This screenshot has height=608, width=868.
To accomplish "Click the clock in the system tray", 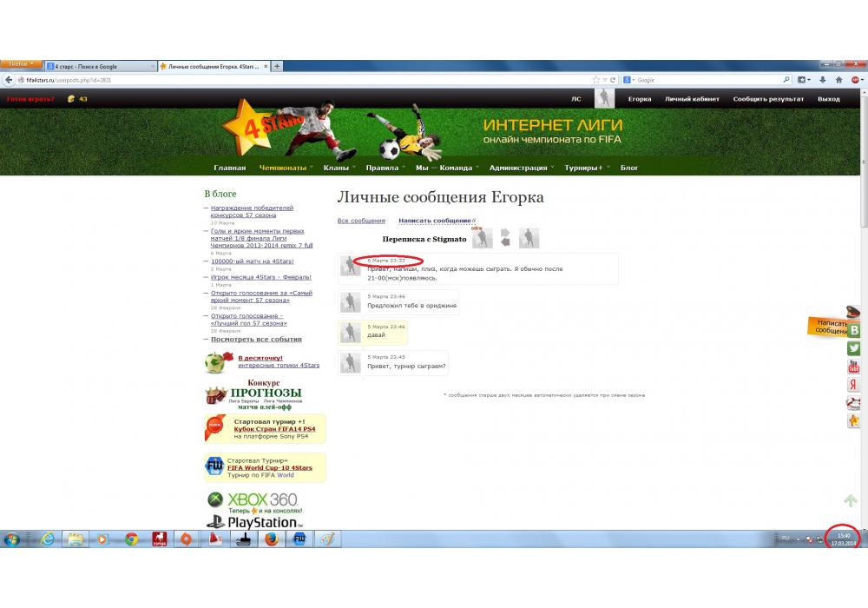I will tap(844, 539).
